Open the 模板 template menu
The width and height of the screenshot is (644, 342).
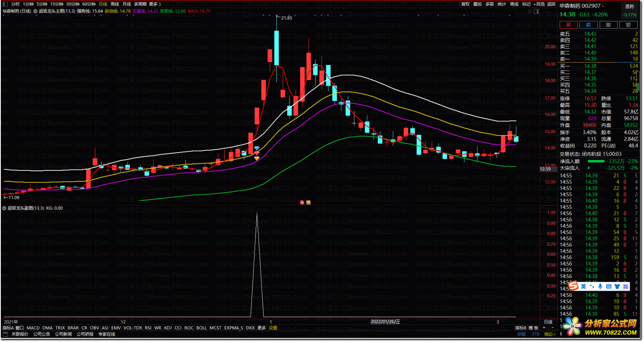point(533,328)
